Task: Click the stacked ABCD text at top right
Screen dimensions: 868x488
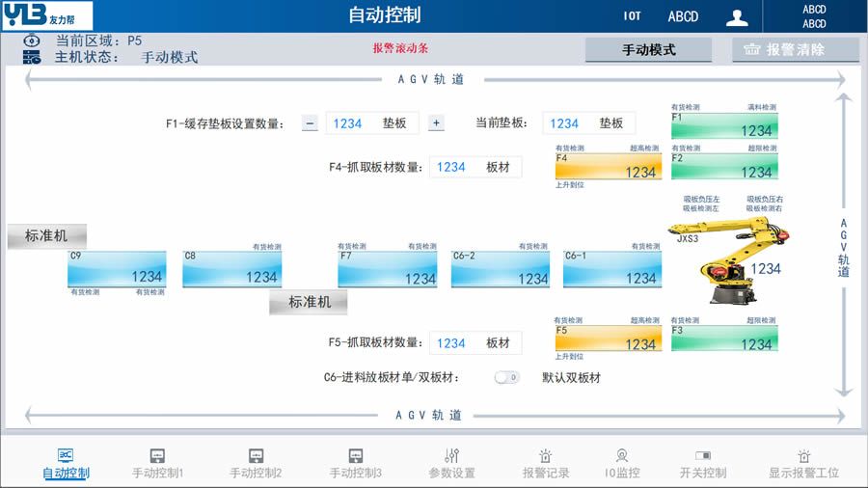Action: pyautogui.click(x=814, y=16)
